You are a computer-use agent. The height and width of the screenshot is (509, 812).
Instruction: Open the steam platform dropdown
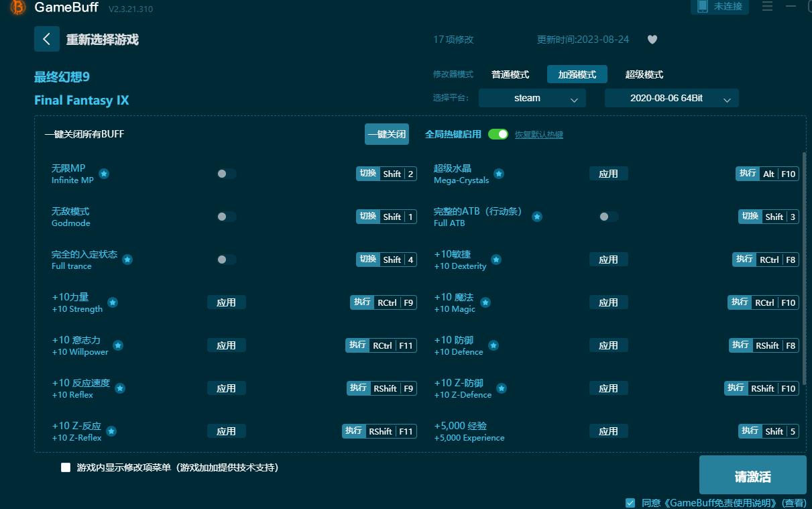(x=532, y=98)
